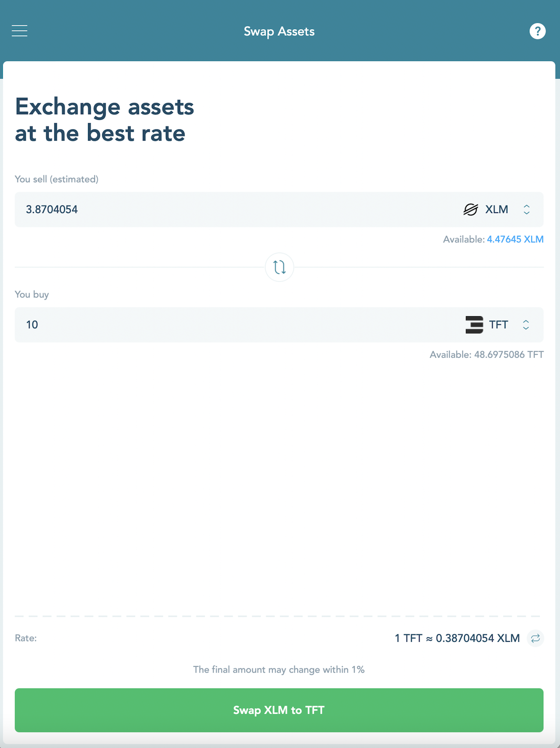Click the TFT token logo icon
560x748 pixels.
[474, 325]
